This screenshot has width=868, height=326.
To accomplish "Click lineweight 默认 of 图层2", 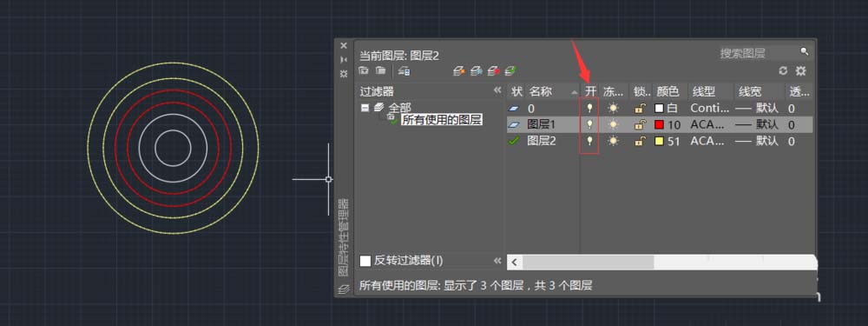I will (x=767, y=141).
